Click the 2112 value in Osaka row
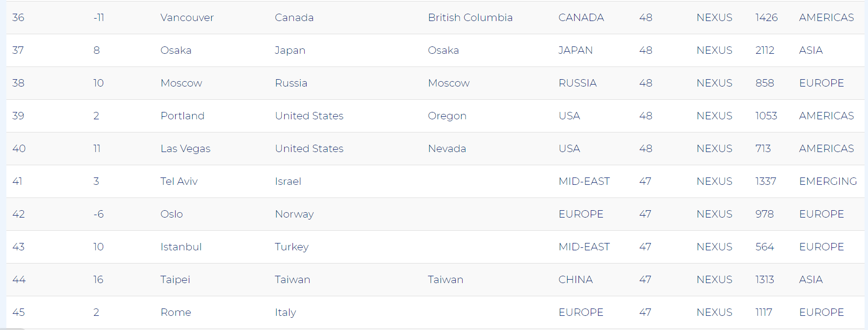 pos(765,50)
